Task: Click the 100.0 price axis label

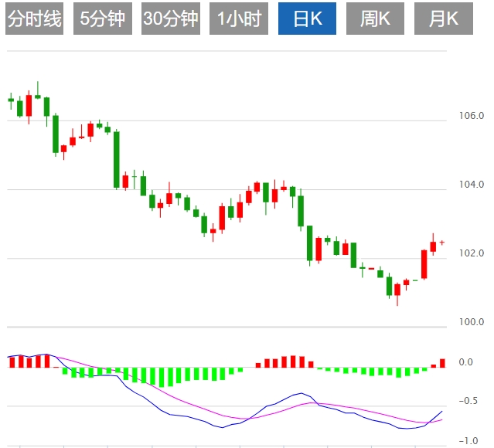Action: coord(471,322)
